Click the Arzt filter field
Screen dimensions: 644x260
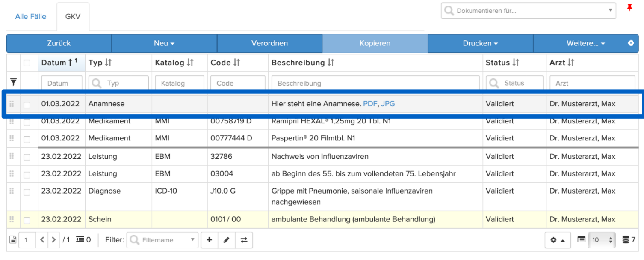pyautogui.click(x=592, y=83)
